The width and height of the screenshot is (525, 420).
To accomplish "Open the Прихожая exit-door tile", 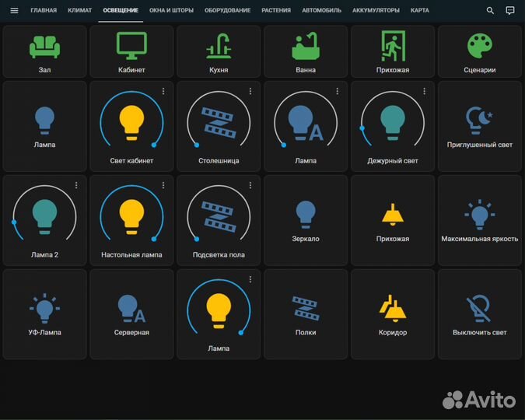I will pos(393,47).
